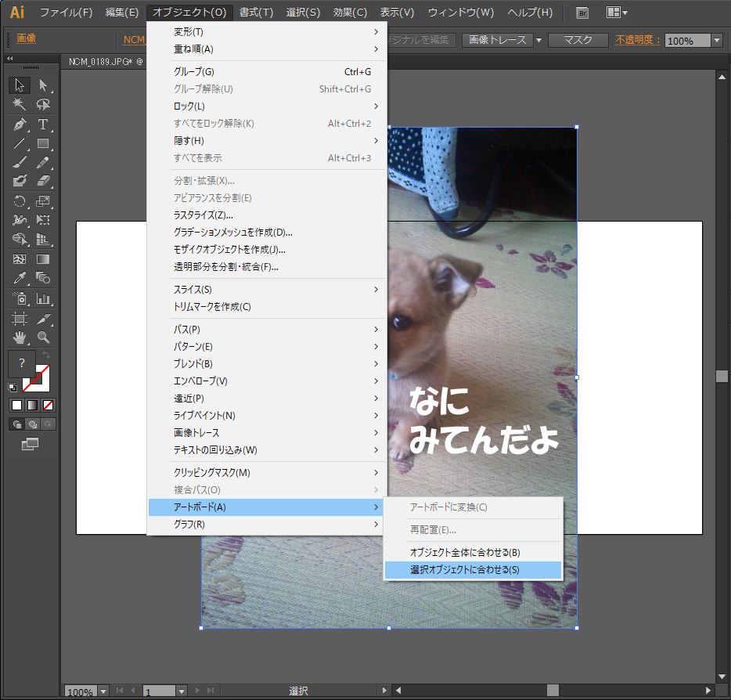Open Adobe Bridge with the Br icon
The width and height of the screenshot is (731, 700).
tap(582, 13)
